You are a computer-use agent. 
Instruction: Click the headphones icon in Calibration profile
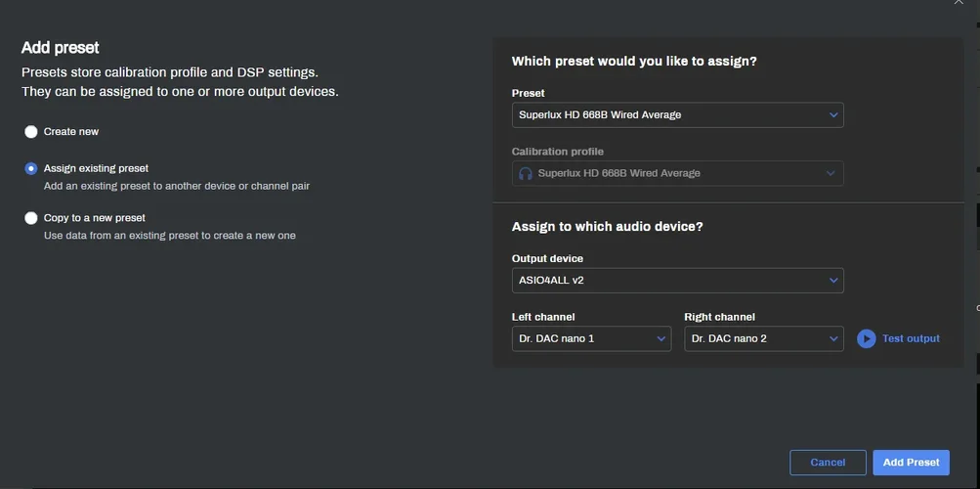click(x=526, y=174)
